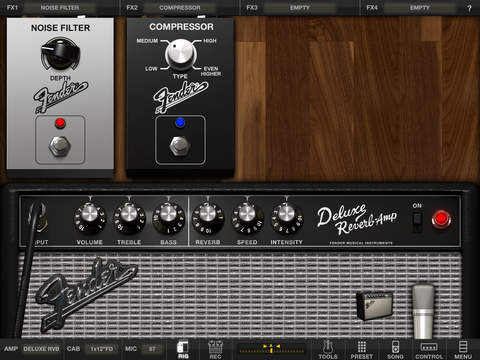Image resolution: width=480 pixels, height=360 pixels.
Task: Click the Noise Filter red LED
Action: 60,123
